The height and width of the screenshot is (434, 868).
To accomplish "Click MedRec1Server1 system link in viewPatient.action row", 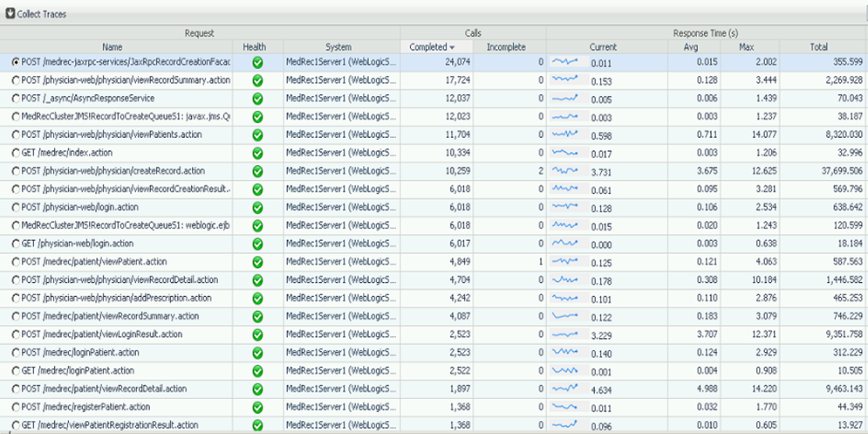I will click(x=340, y=261).
